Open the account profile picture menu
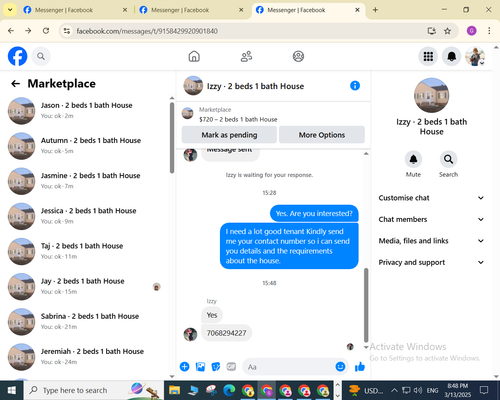 (475, 56)
